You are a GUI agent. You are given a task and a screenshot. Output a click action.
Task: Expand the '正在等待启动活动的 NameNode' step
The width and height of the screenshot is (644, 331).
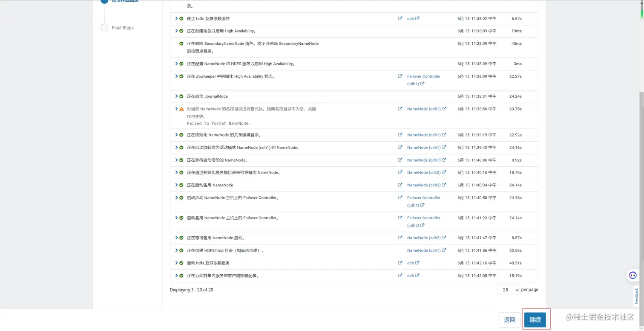pyautogui.click(x=176, y=160)
